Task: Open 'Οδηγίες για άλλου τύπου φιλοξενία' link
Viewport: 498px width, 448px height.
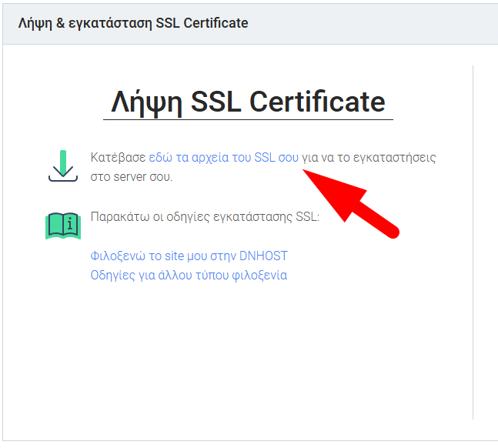Action: pyautogui.click(x=189, y=275)
